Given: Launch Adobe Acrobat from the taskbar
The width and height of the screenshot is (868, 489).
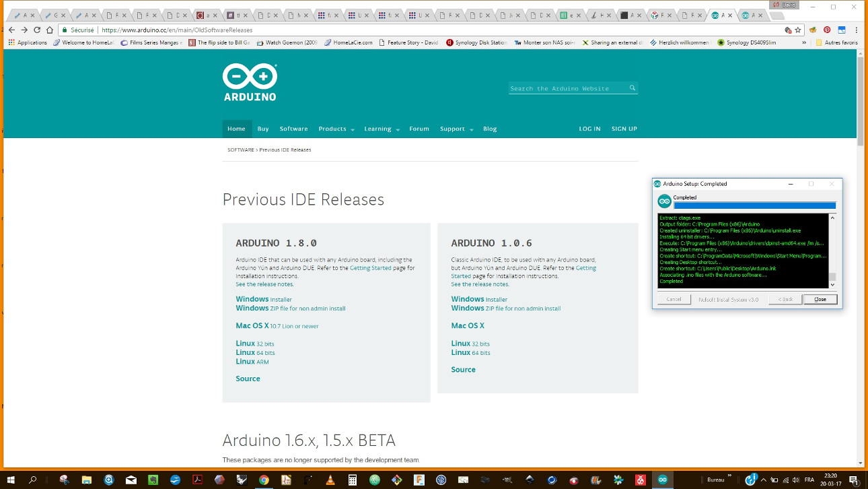Looking at the screenshot, I should coord(197,480).
